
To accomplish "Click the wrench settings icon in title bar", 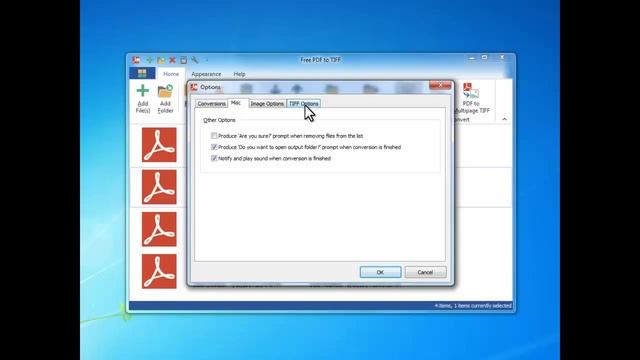I will [195, 60].
